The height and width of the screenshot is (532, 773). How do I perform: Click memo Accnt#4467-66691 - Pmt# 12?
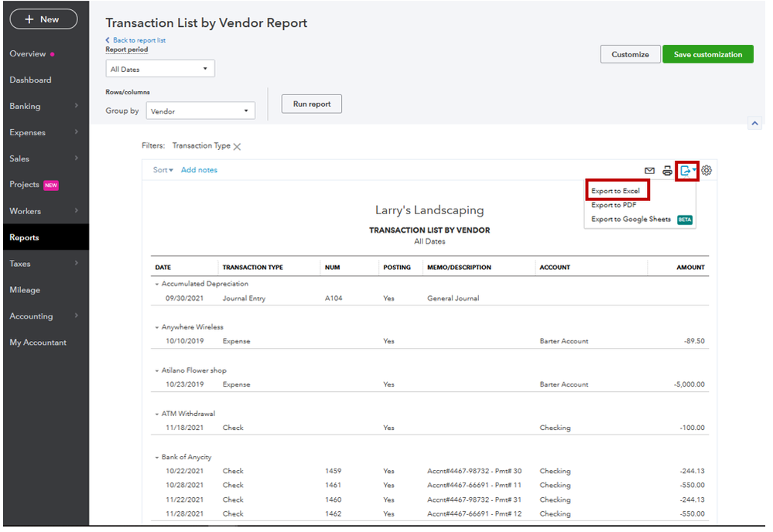click(x=474, y=513)
